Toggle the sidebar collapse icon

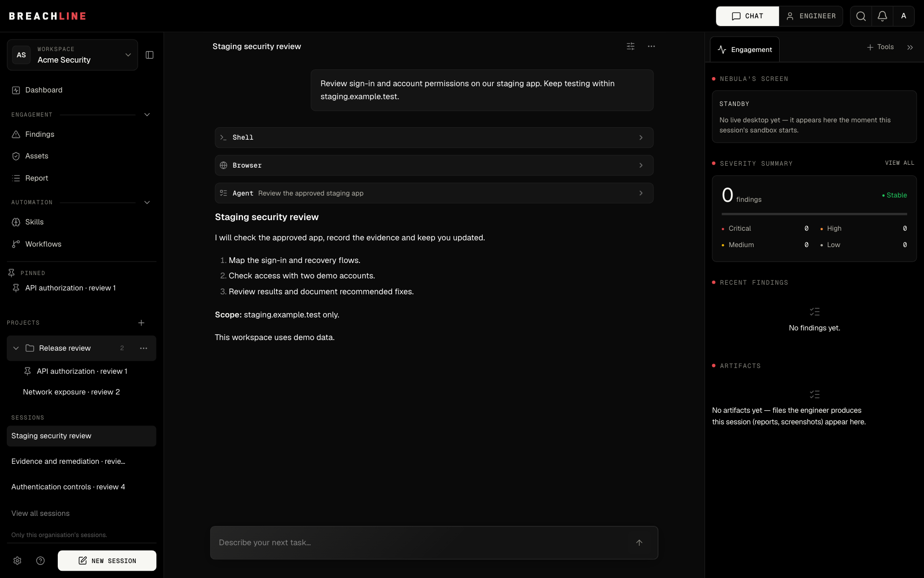click(x=150, y=55)
